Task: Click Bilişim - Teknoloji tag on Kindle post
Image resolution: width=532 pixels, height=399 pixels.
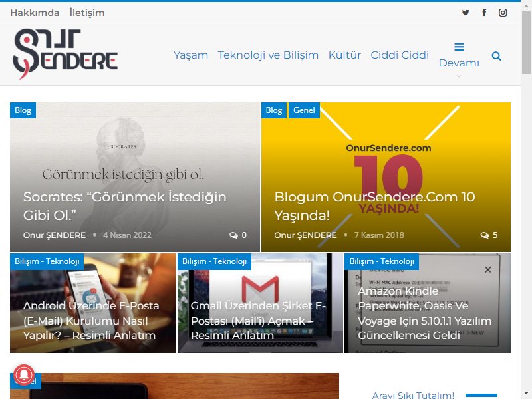Action: 382,261
